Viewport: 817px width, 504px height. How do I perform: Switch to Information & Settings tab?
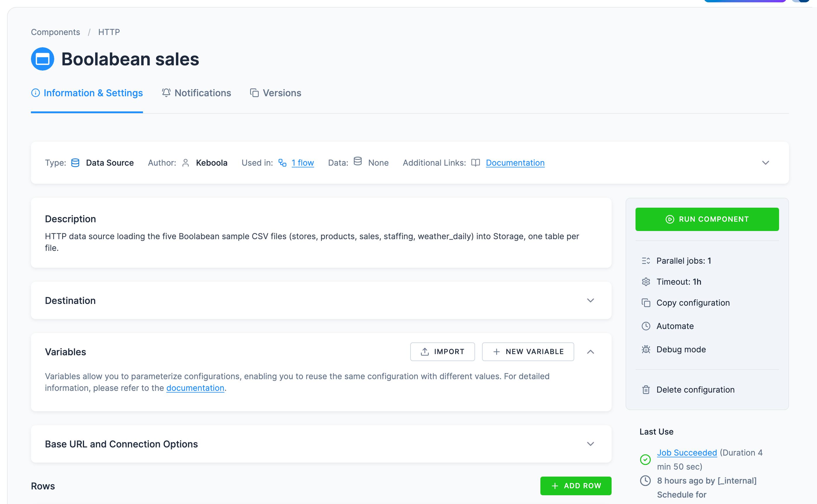(87, 93)
